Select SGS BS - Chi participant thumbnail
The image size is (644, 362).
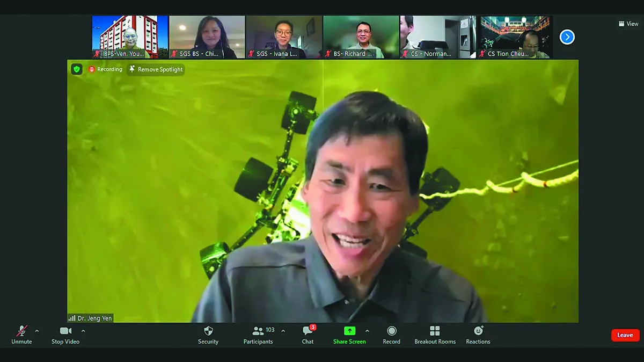(x=207, y=37)
